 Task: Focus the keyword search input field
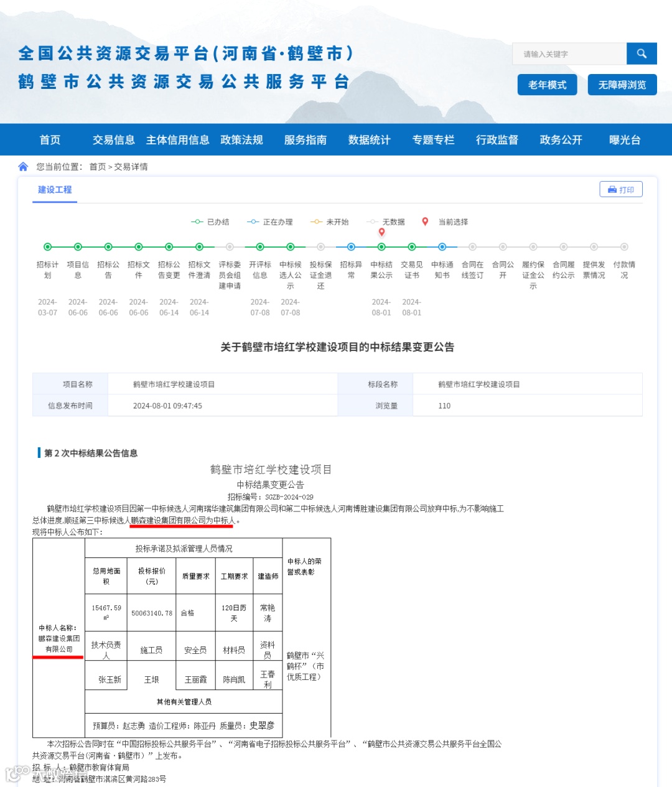[569, 54]
